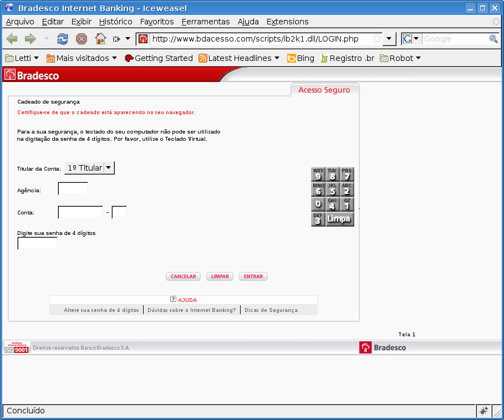Expand the Robot bookmarks folder
Image resolution: width=504 pixels, height=420 pixels.
[400, 58]
